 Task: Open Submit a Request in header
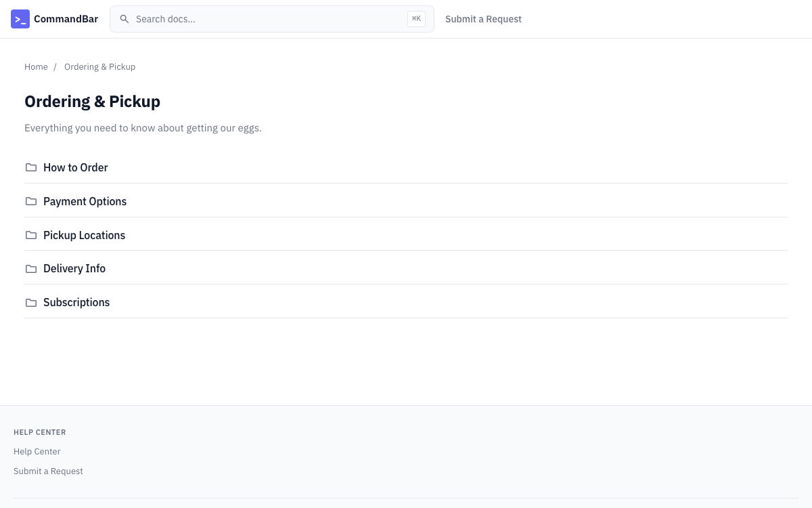pyautogui.click(x=483, y=19)
